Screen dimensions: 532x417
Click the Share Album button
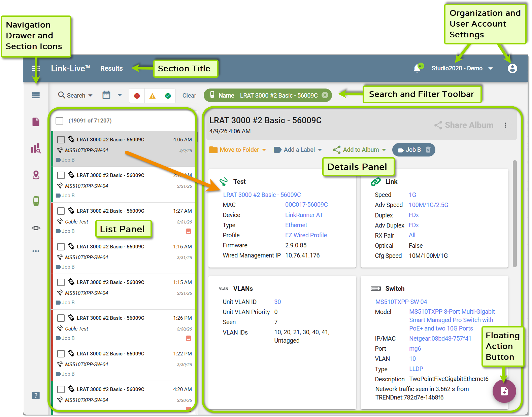[464, 125]
